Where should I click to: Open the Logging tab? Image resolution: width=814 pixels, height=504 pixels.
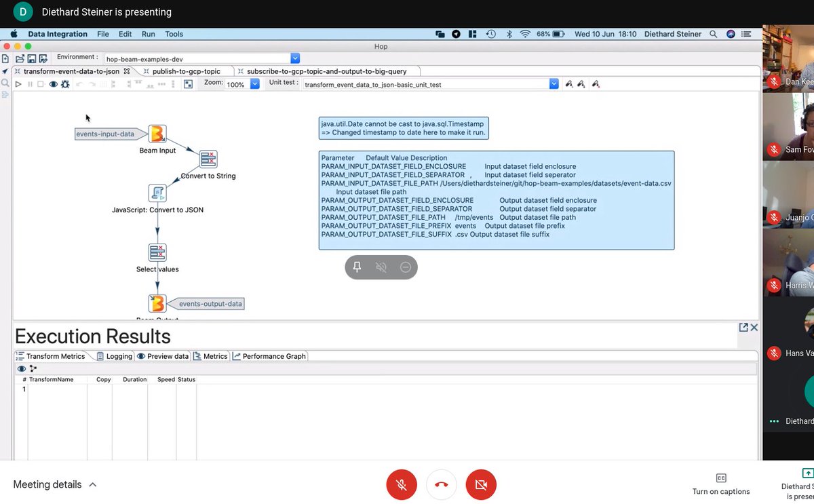click(x=114, y=356)
